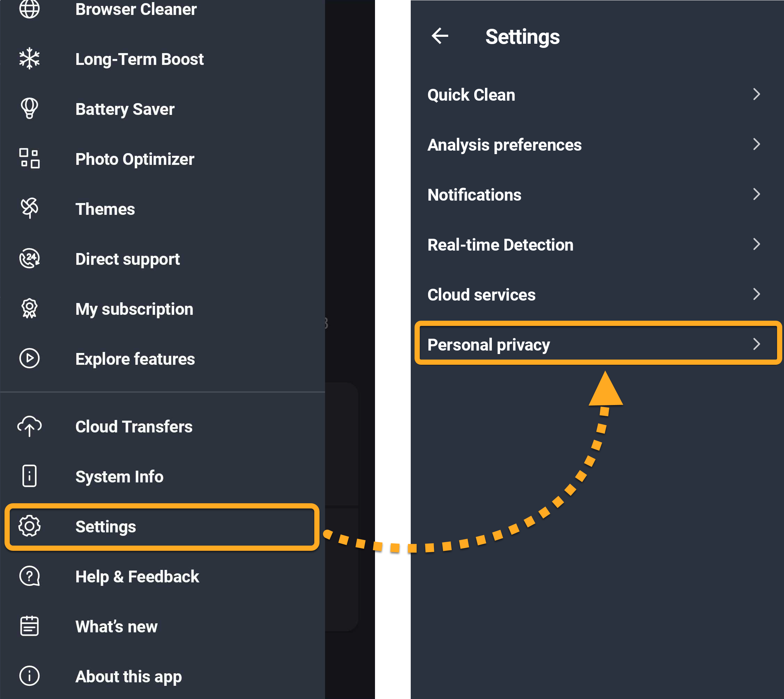Expand the Notifications chevron
The width and height of the screenshot is (784, 699).
pos(756,194)
